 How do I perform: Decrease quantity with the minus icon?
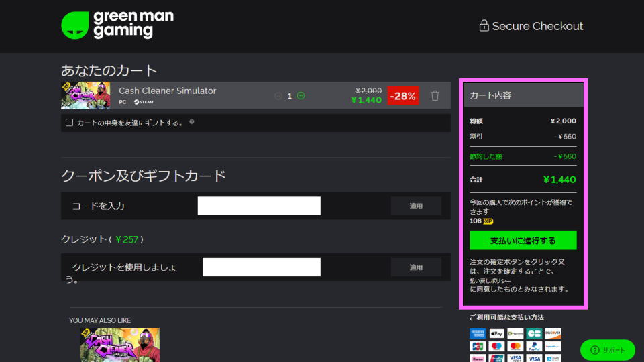click(278, 96)
